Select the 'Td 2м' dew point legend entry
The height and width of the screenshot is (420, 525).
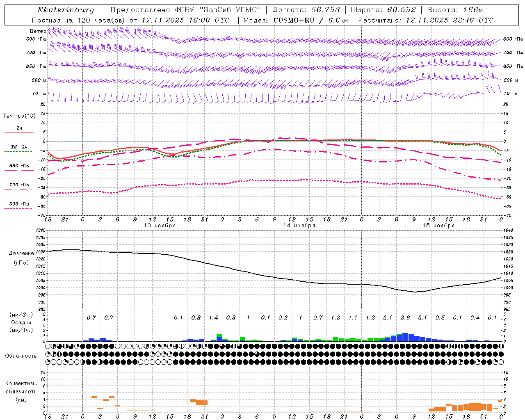pyautogui.click(x=19, y=147)
